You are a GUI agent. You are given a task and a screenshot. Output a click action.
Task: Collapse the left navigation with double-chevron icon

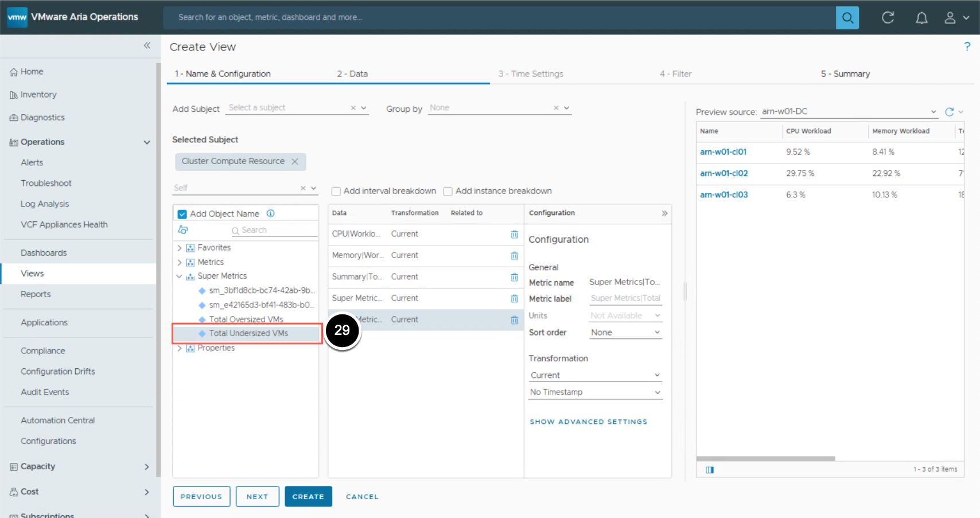pyautogui.click(x=147, y=45)
